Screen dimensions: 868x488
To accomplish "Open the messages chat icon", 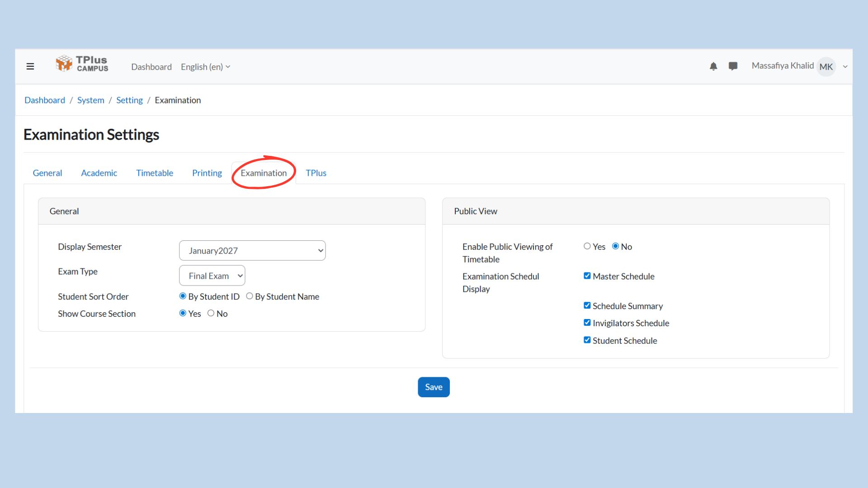I will (x=733, y=66).
